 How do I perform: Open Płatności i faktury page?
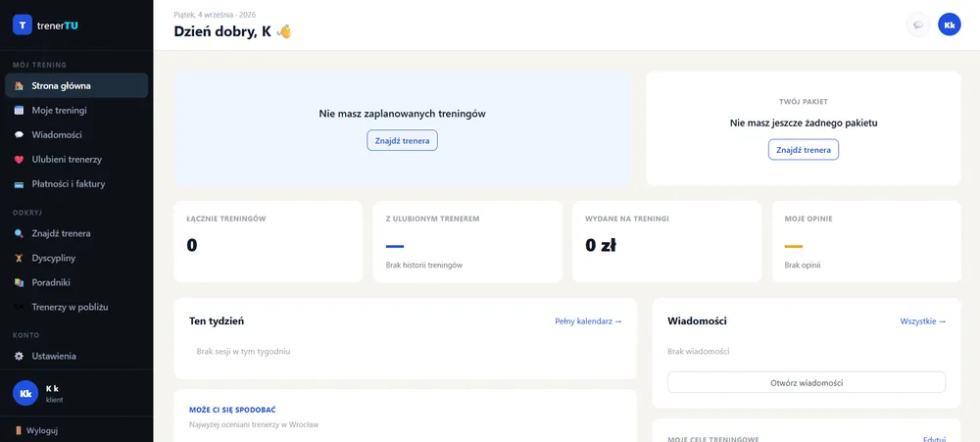pyautogui.click(x=76, y=184)
